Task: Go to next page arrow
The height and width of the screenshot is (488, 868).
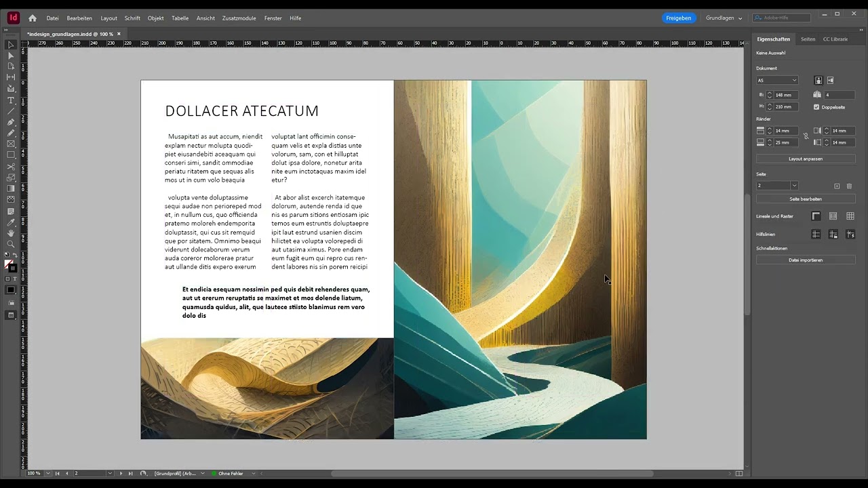Action: point(121,473)
